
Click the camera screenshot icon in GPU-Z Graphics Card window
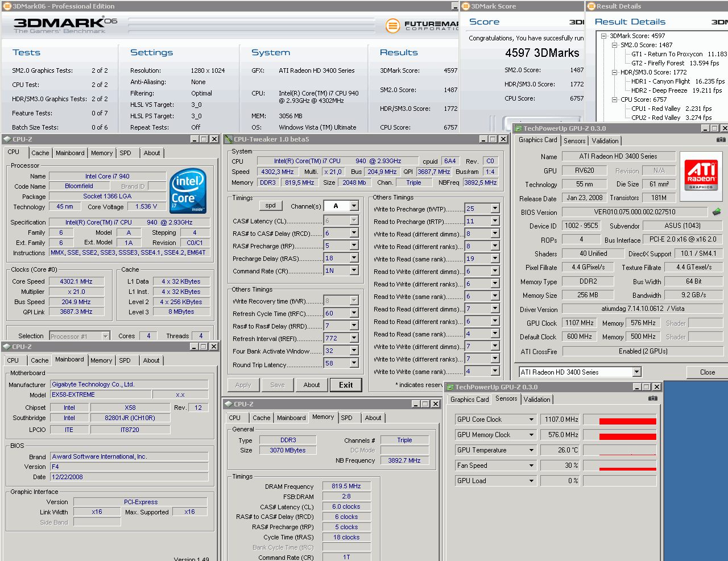pos(721,140)
